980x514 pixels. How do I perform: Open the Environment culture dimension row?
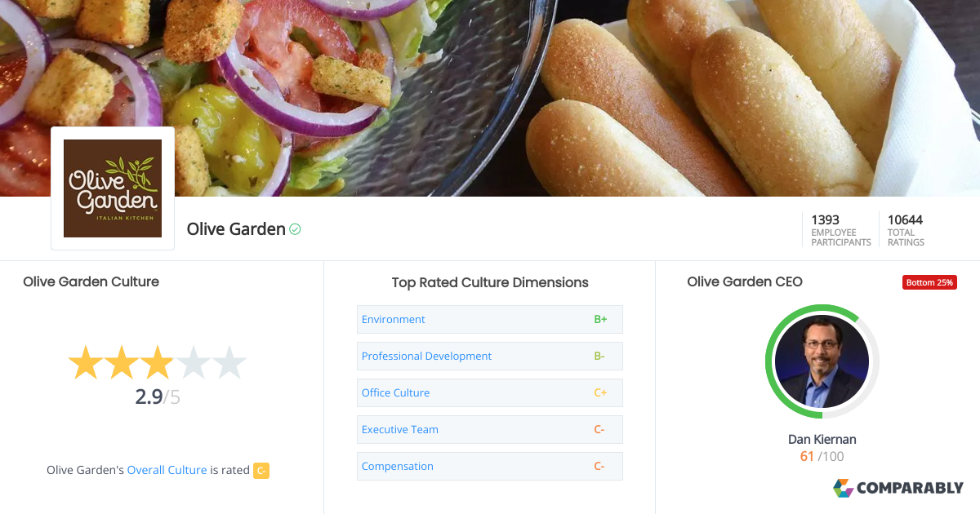pos(393,319)
